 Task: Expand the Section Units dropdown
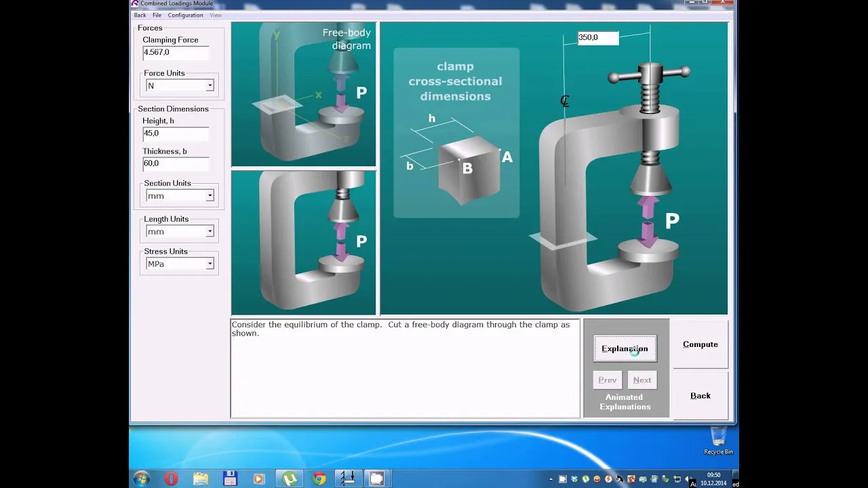coord(180,196)
